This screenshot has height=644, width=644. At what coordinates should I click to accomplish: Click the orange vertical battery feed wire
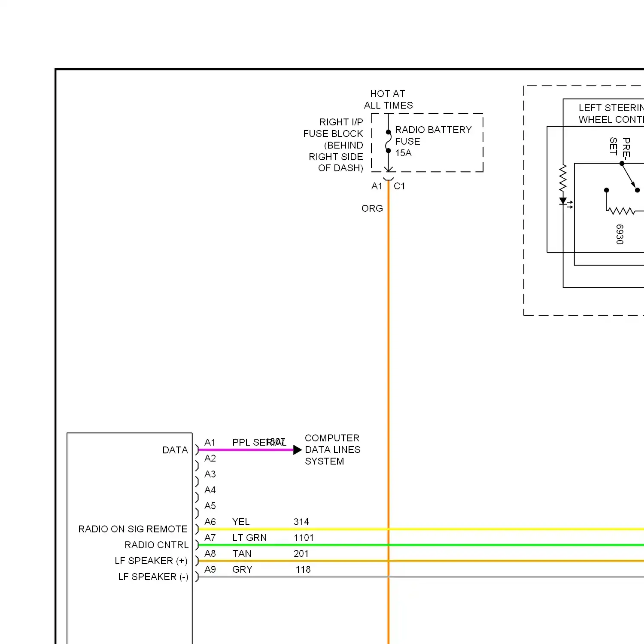click(389, 412)
